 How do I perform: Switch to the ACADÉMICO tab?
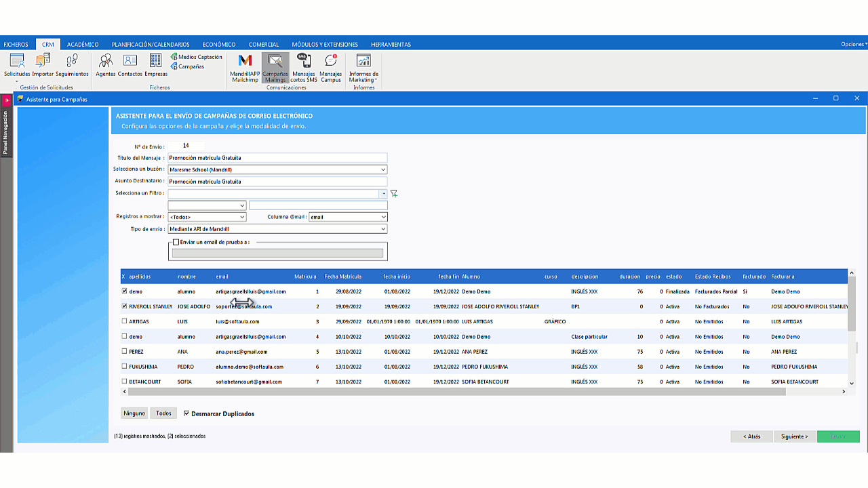[83, 45]
